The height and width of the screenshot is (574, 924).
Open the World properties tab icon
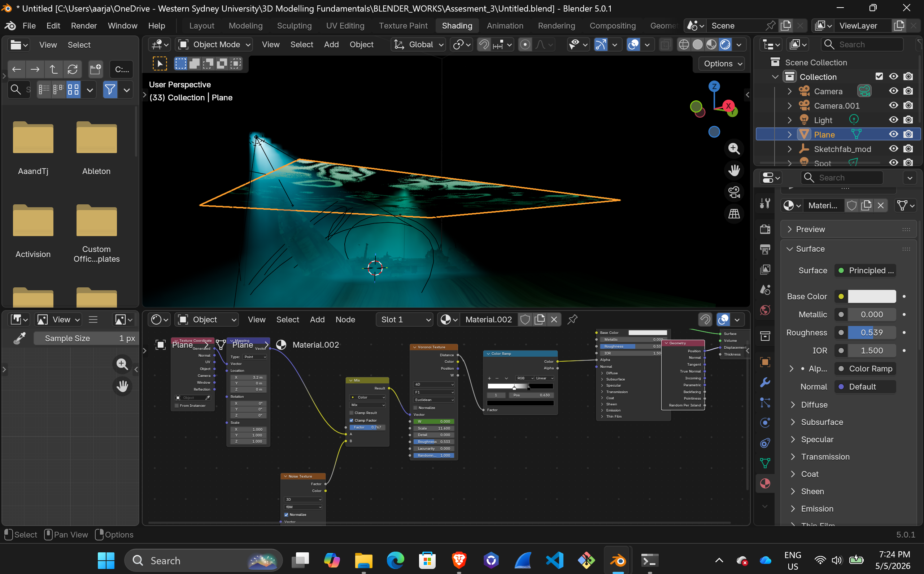[x=765, y=310]
